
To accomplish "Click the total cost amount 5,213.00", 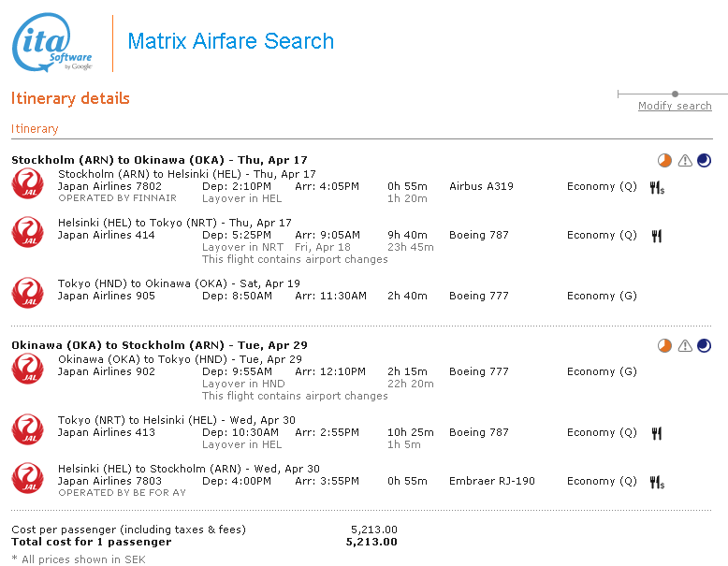I will click(371, 542).
